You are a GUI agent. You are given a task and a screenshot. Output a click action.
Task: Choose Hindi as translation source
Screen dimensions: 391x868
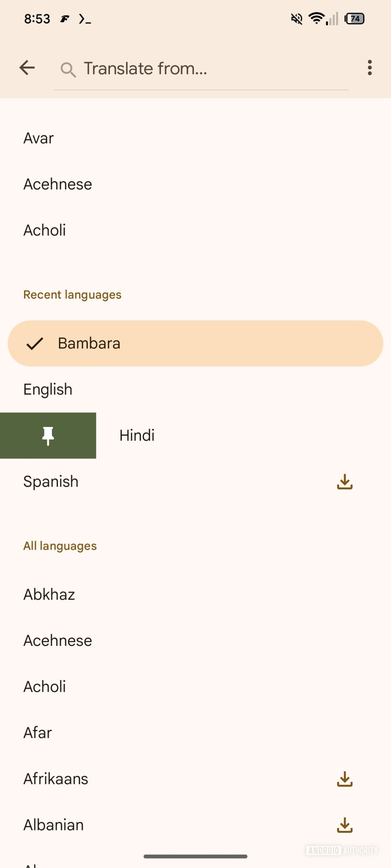click(136, 436)
